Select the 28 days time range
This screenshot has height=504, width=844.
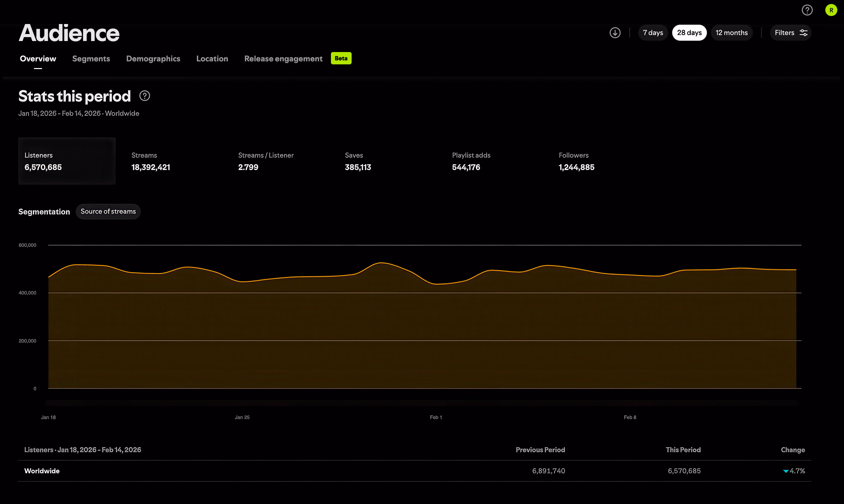point(689,33)
